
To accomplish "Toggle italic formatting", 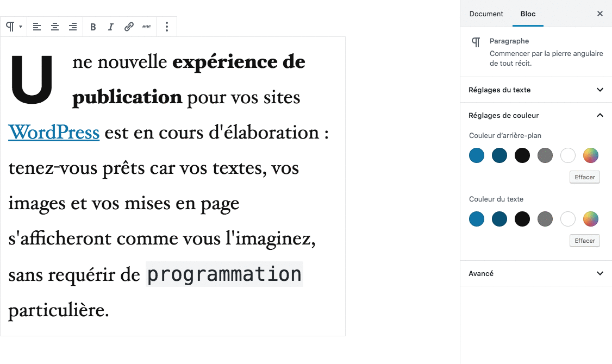I will 111,27.
